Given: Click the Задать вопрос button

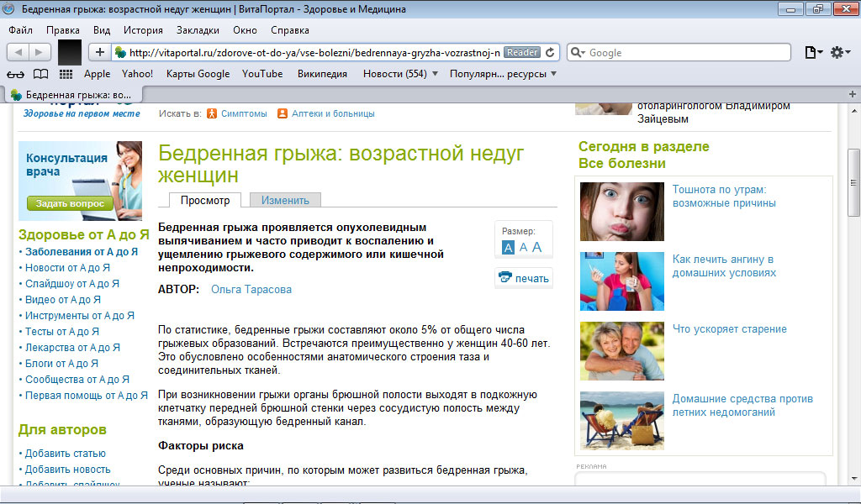Looking at the screenshot, I should (70, 203).
